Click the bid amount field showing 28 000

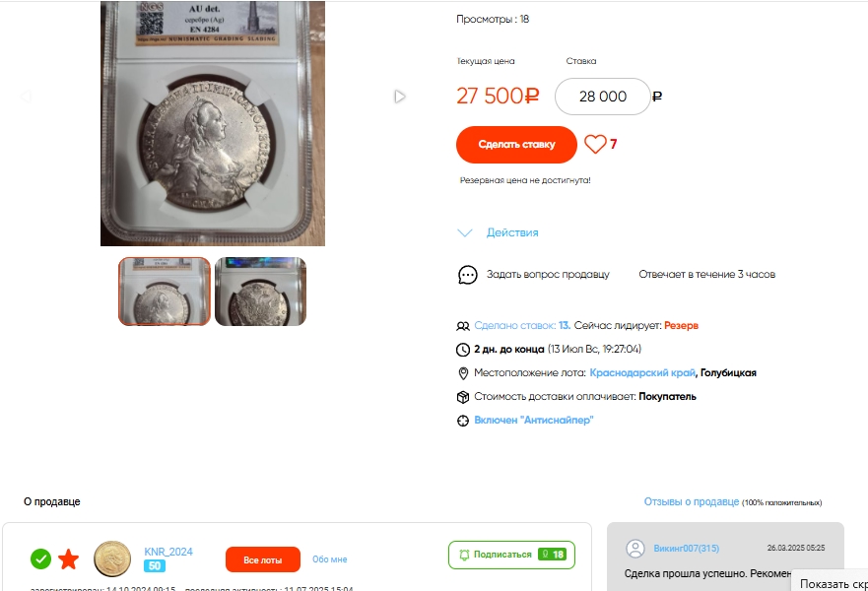coord(602,97)
